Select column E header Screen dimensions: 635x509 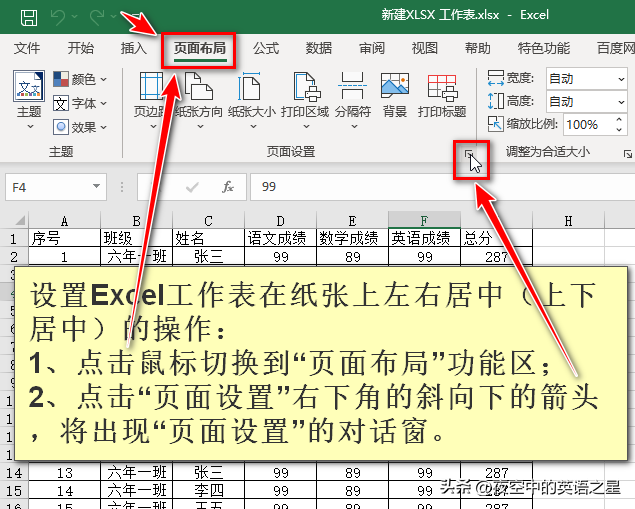point(352,221)
